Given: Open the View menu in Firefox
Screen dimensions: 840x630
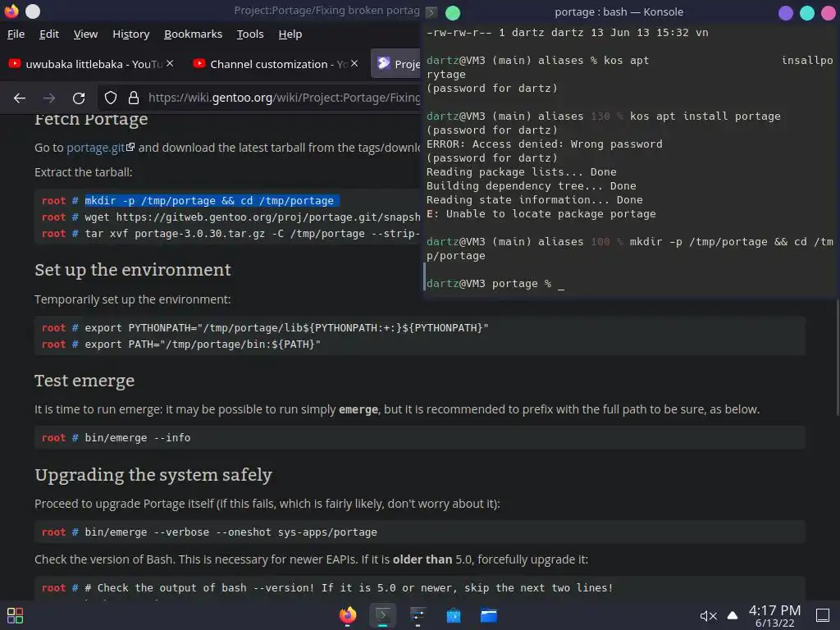Looking at the screenshot, I should [x=85, y=34].
